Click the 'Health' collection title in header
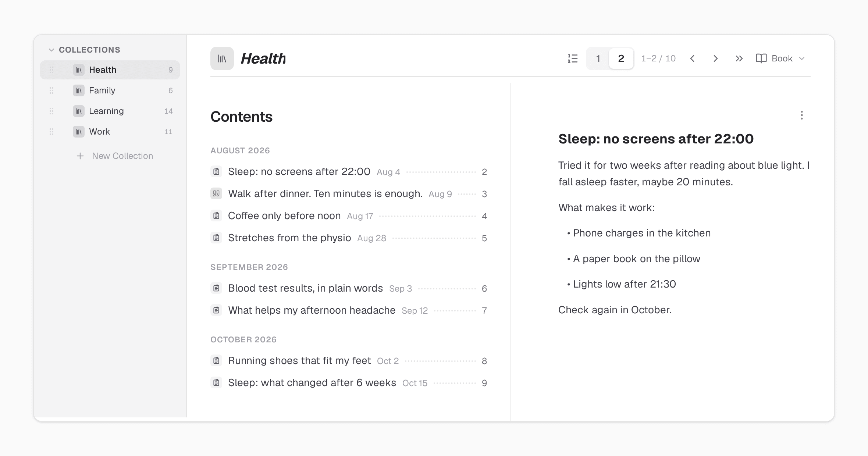868x456 pixels. coord(263,58)
